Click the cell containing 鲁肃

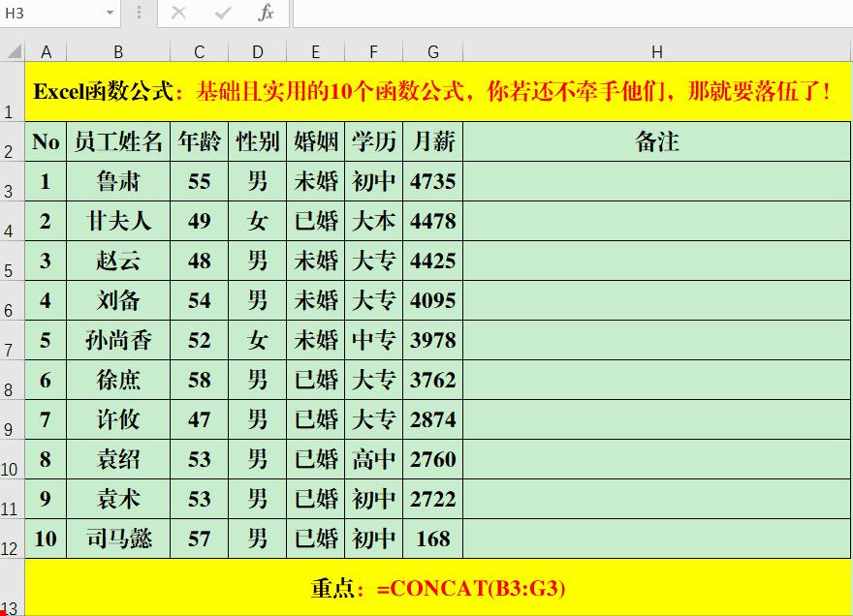click(x=118, y=181)
